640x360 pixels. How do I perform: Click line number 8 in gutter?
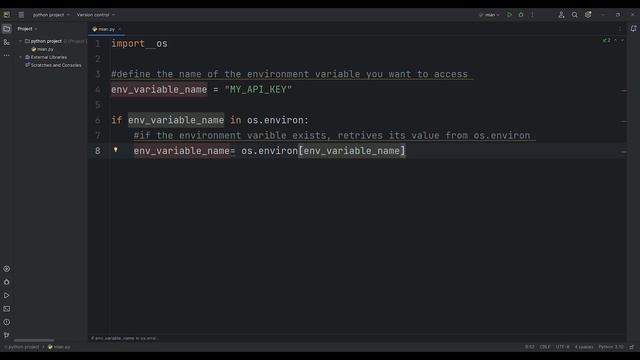click(x=98, y=151)
